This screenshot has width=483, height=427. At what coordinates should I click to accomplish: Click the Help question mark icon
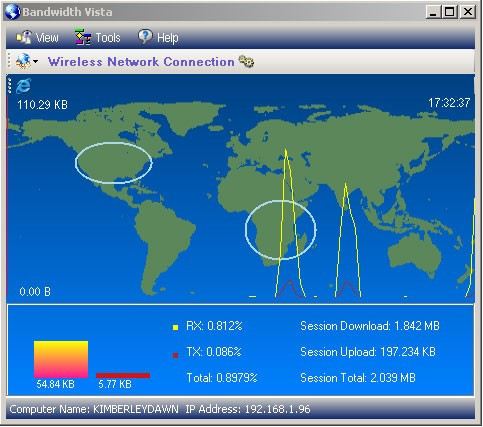[x=145, y=37]
